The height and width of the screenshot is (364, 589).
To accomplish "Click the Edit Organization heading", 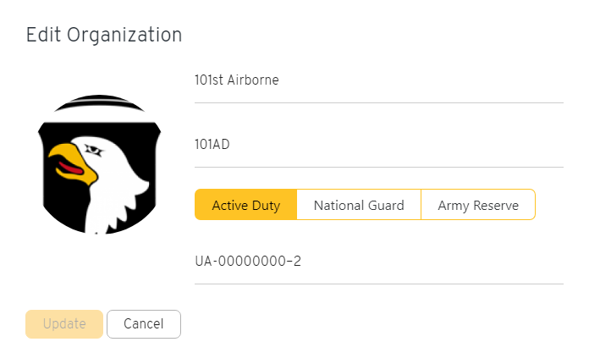I will pyautogui.click(x=104, y=35).
